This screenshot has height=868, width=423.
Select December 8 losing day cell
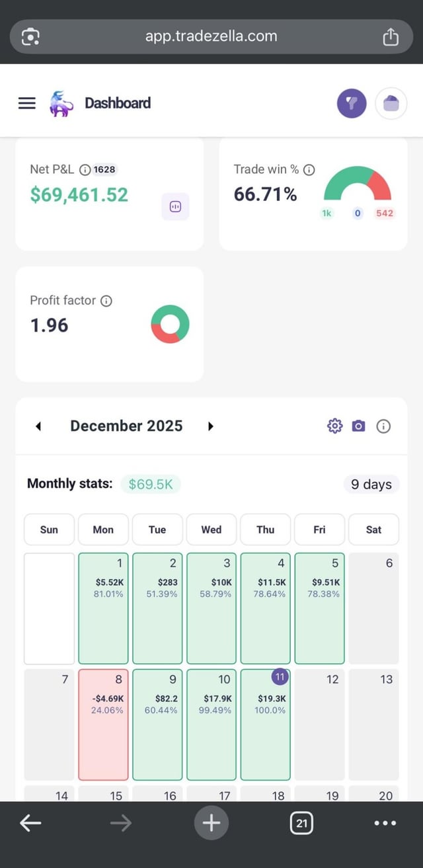tap(103, 724)
